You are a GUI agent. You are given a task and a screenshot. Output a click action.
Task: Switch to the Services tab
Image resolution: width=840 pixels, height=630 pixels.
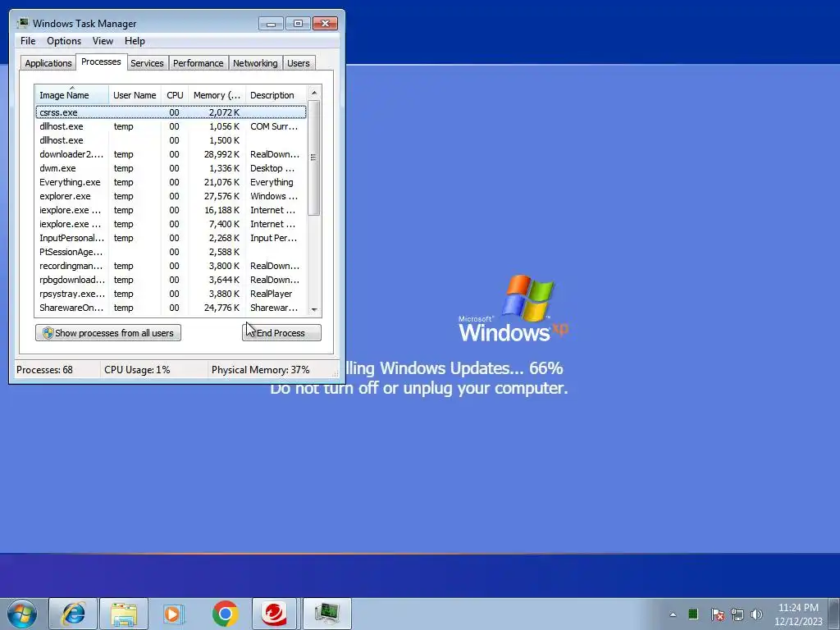[147, 63]
